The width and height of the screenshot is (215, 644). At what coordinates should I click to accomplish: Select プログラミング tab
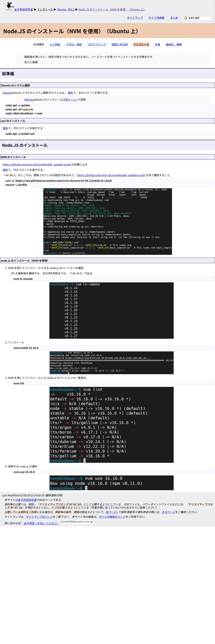click(x=97, y=44)
